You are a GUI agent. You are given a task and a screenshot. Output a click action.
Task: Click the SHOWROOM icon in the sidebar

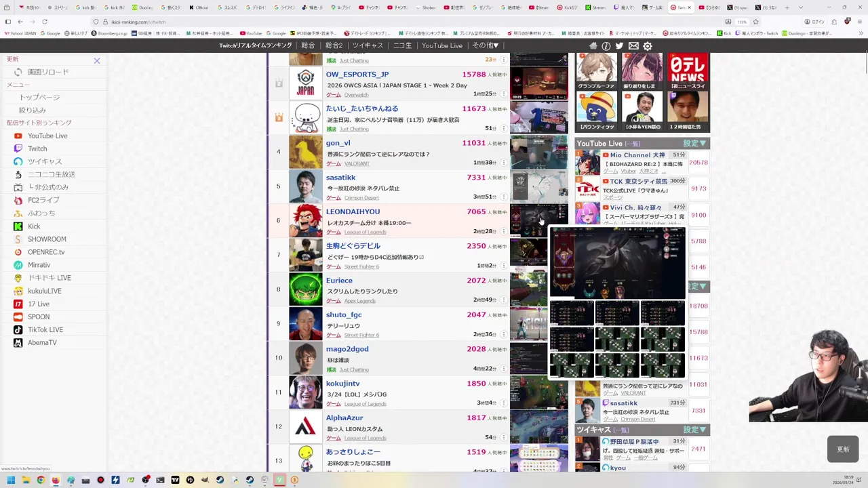tap(18, 239)
